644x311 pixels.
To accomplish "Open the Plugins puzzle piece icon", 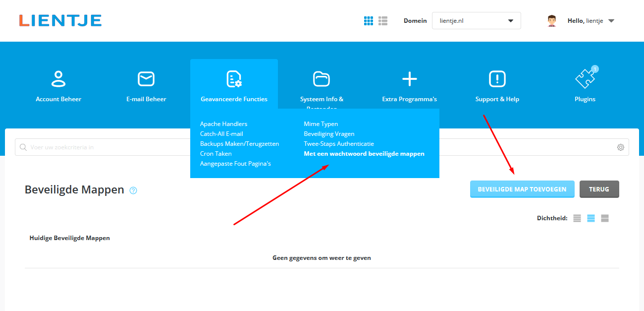I will point(585,79).
